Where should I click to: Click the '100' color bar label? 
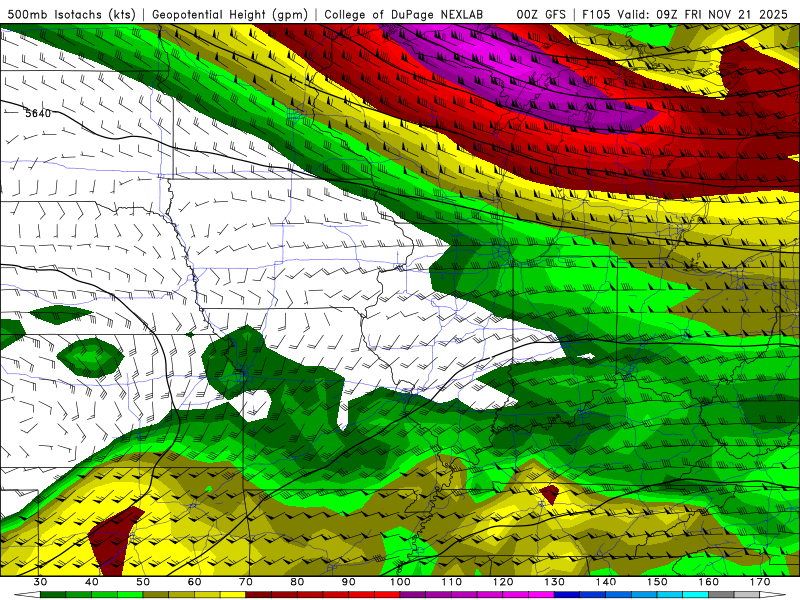click(401, 582)
